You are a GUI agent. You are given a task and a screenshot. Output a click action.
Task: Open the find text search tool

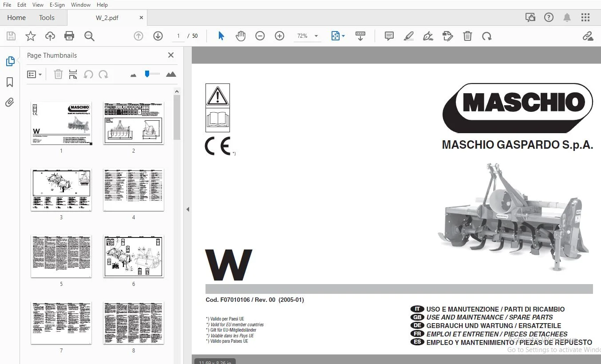click(x=89, y=36)
